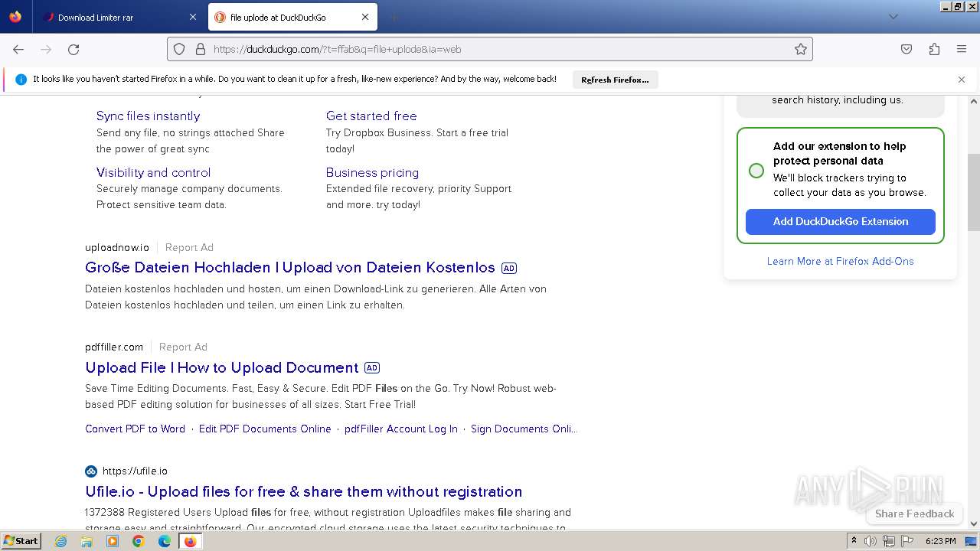Close the file uplode at DuckDuckGo tab
The image size is (980, 551).
[365, 17]
